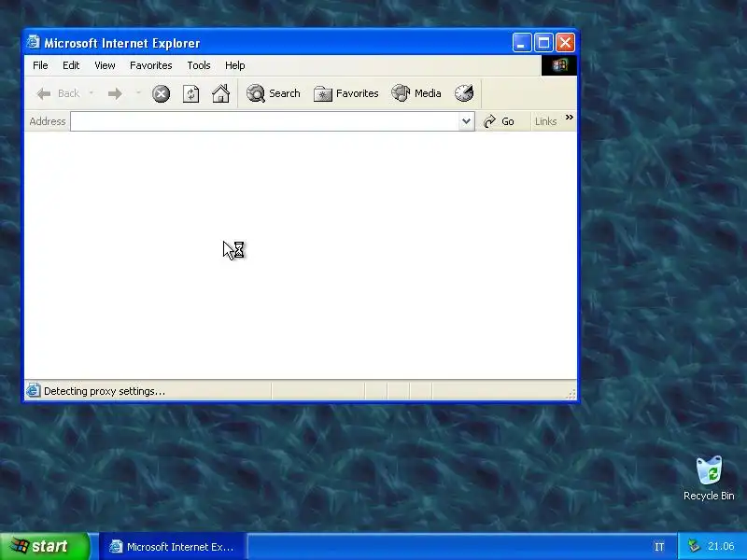Open the Start menu
Viewport: 747px width, 560px height.
pos(44,546)
